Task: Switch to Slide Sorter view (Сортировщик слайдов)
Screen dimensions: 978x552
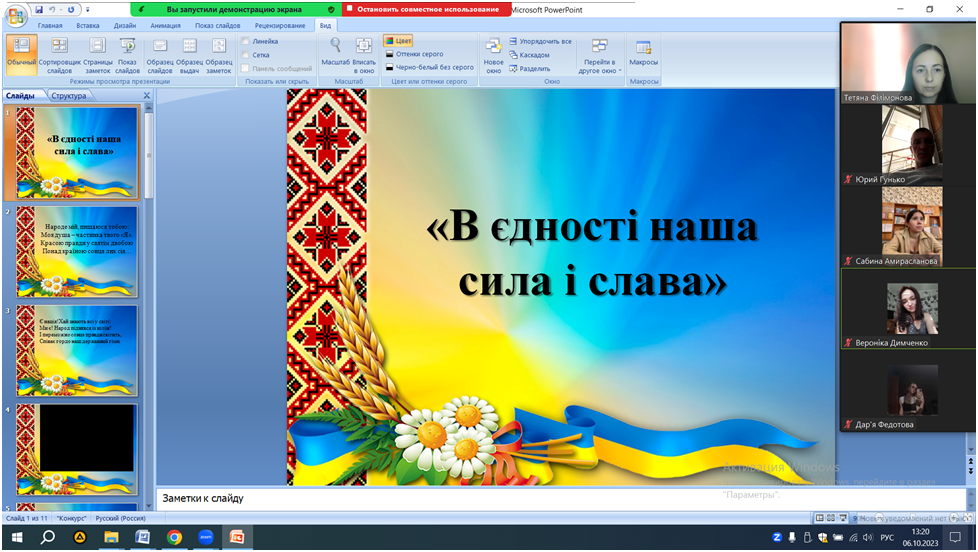Action: coord(59,52)
